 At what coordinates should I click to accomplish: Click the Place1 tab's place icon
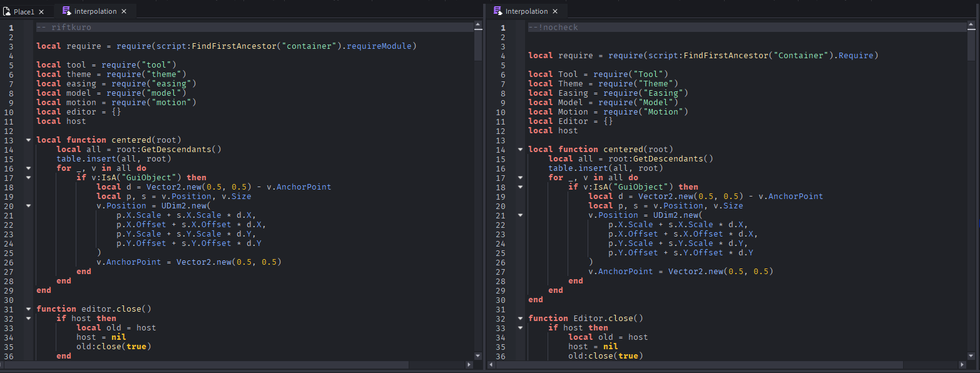pyautogui.click(x=7, y=11)
